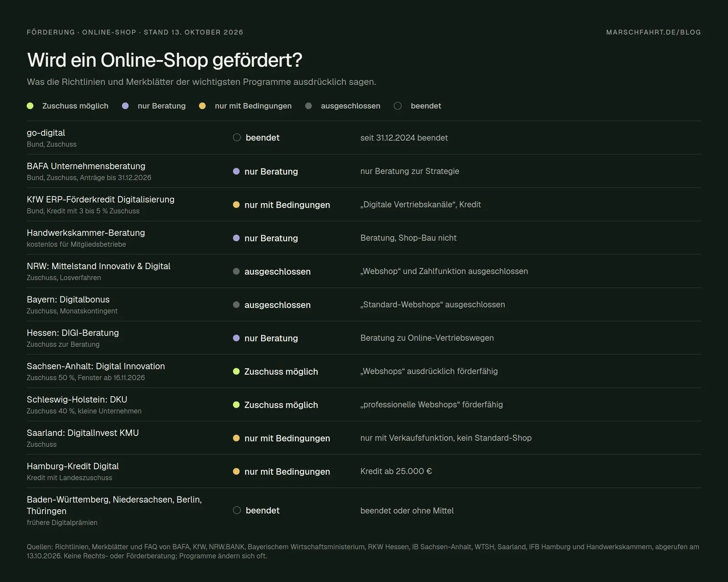
Task: Click the orange status dot in Hamburg-Kredit Digital row
Action: point(236,472)
